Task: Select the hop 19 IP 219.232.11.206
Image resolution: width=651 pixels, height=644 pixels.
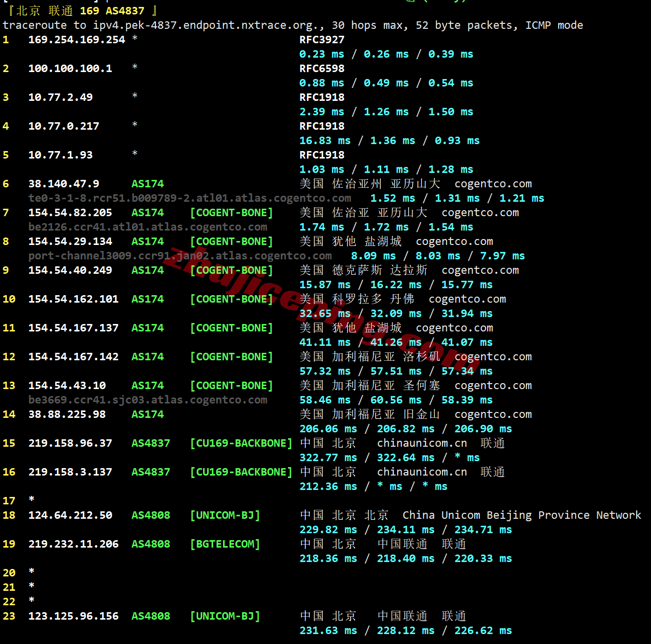Action: click(x=73, y=544)
